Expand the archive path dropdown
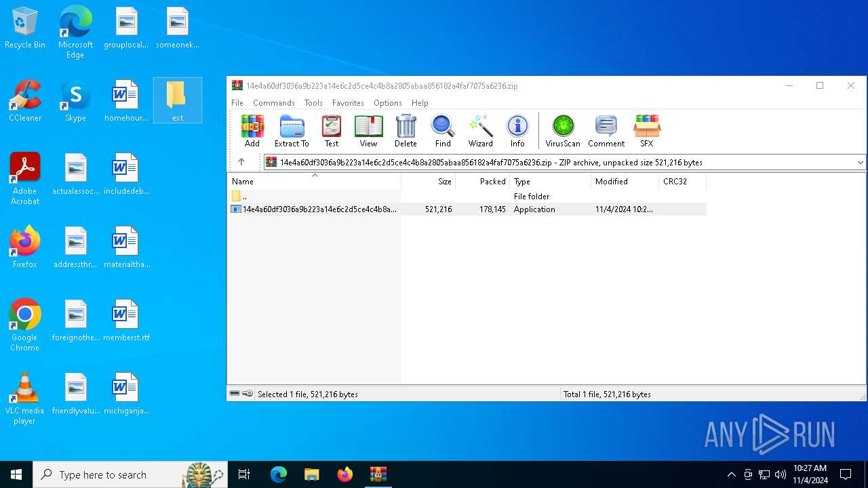868x488 pixels. (x=860, y=163)
